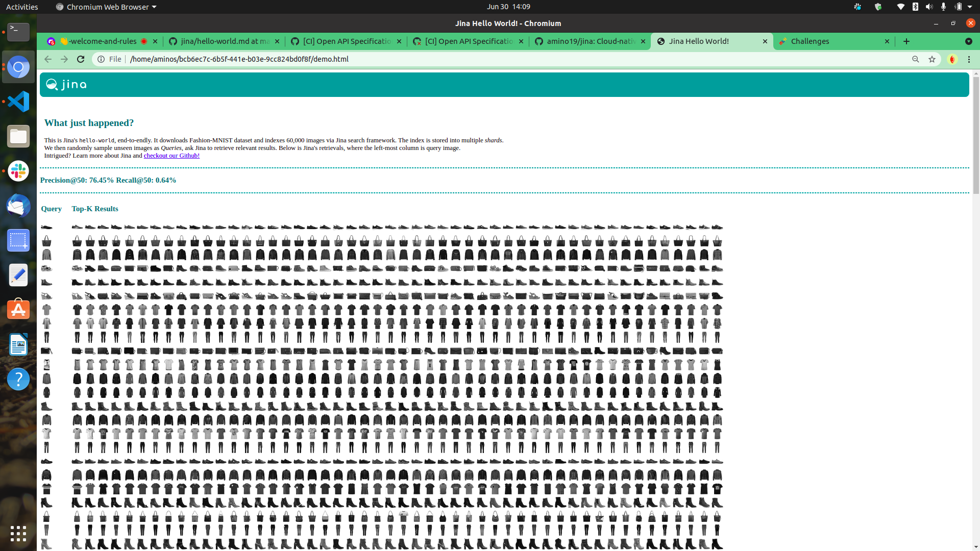This screenshot has width=980, height=551.
Task: Open Chromium's three-dot menu
Action: 969,59
